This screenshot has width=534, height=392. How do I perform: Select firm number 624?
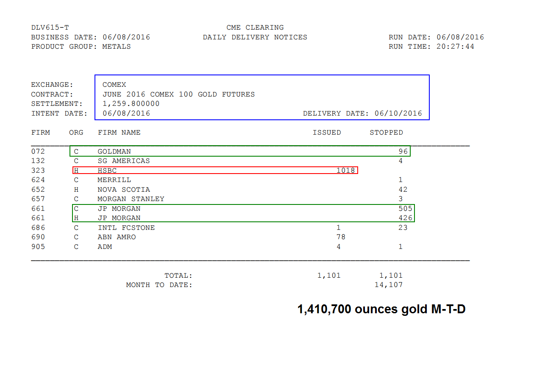pyautogui.click(x=38, y=180)
